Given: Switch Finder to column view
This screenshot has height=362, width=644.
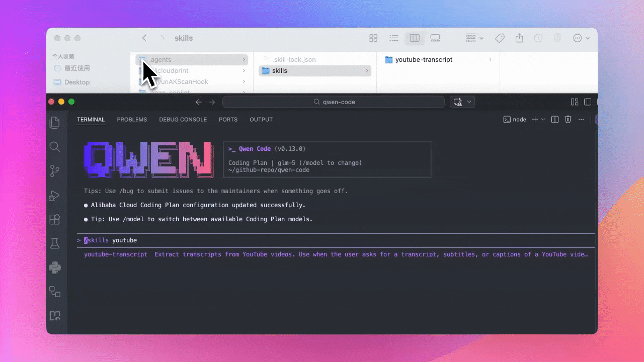Looking at the screenshot, I should (x=415, y=38).
